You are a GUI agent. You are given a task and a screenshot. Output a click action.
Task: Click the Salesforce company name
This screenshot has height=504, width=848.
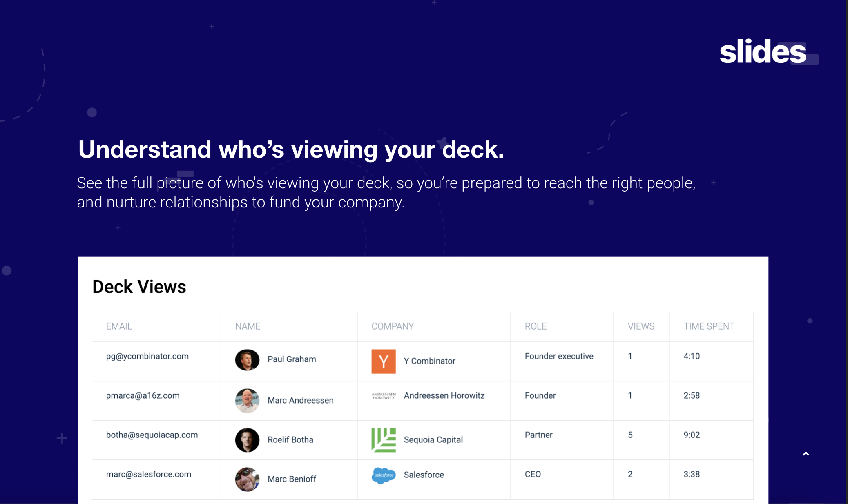tap(424, 475)
